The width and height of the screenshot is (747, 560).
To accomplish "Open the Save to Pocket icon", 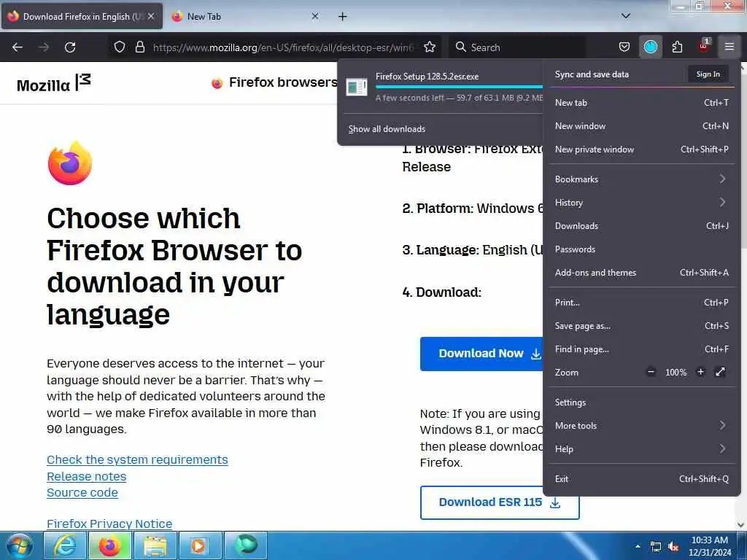I will pos(624,47).
